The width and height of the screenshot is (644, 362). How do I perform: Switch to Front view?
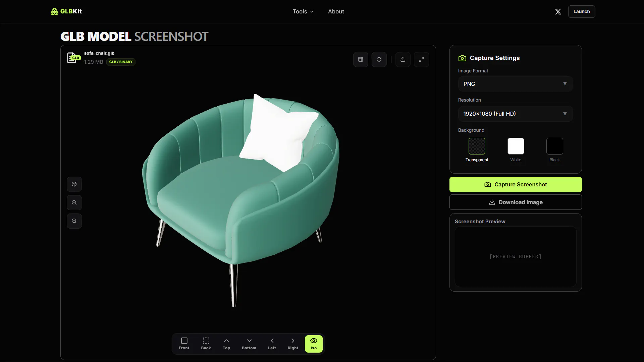click(x=184, y=344)
